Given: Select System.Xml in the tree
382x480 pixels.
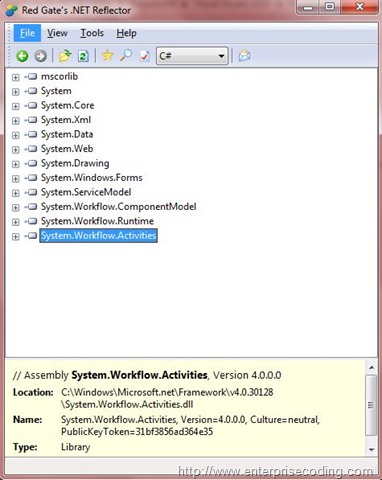Looking at the screenshot, I should [66, 120].
